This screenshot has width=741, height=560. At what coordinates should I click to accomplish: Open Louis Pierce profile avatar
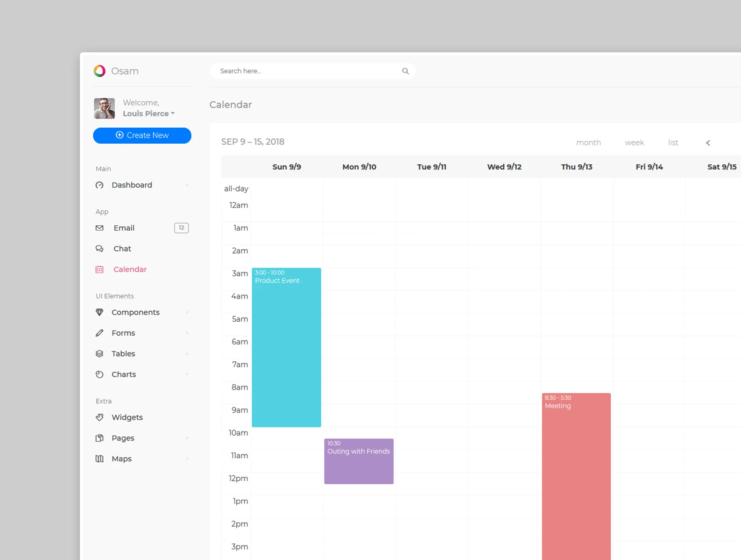(x=105, y=108)
